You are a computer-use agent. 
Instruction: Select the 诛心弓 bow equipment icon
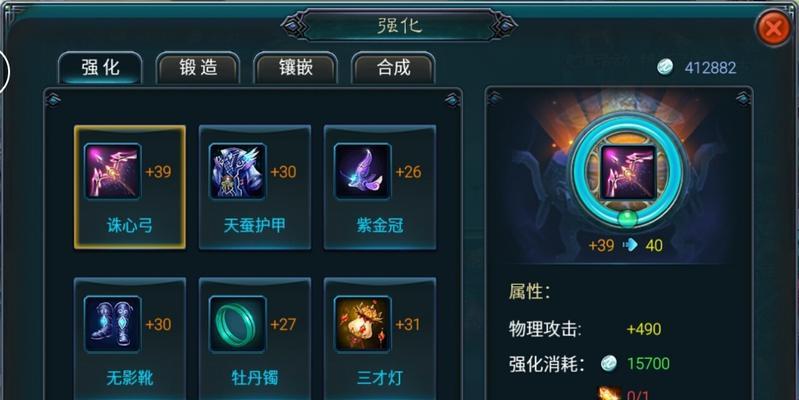[113, 171]
